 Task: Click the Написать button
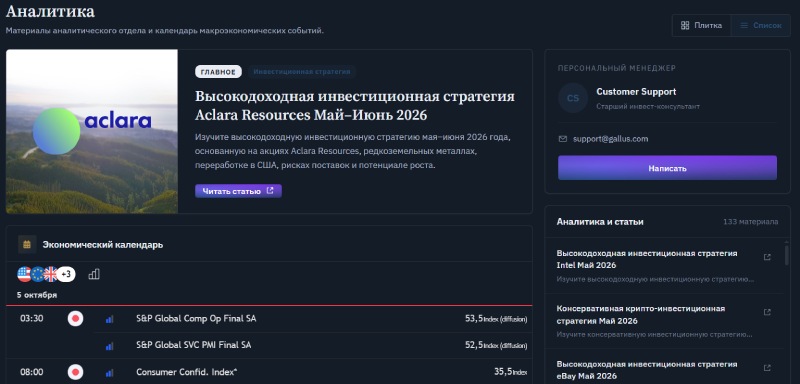[x=667, y=168]
